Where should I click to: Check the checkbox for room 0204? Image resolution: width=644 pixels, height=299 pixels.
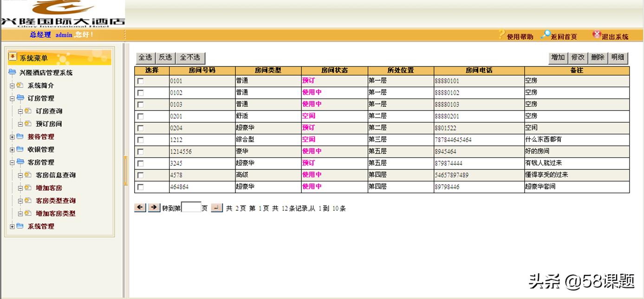tap(141, 128)
